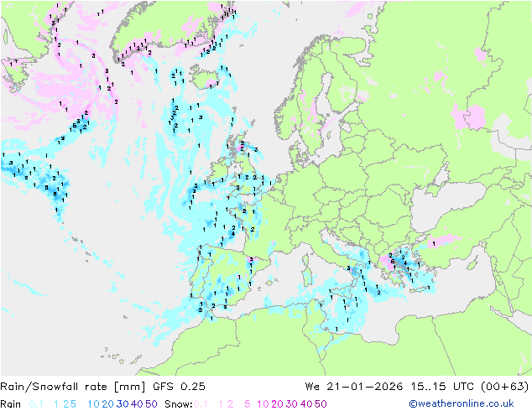The width and height of the screenshot is (532, 411).
Task: Pick the Snow legend 5 value
Action: coord(247,404)
